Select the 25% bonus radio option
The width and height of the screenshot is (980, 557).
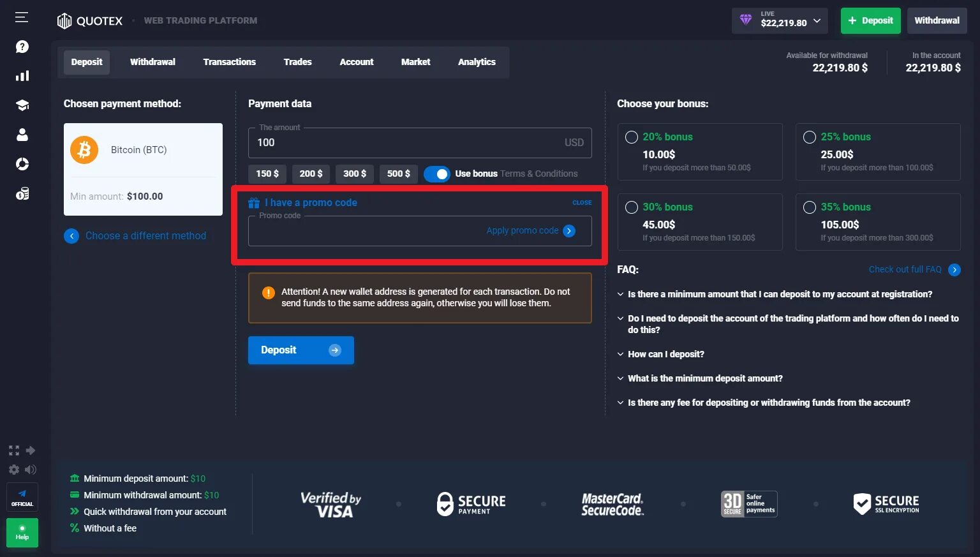pyautogui.click(x=810, y=137)
